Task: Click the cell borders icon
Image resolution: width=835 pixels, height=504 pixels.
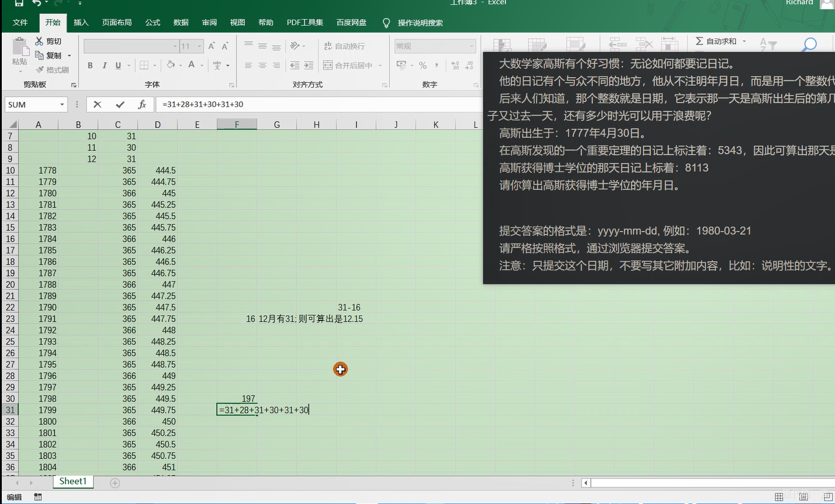Action: pyautogui.click(x=144, y=65)
